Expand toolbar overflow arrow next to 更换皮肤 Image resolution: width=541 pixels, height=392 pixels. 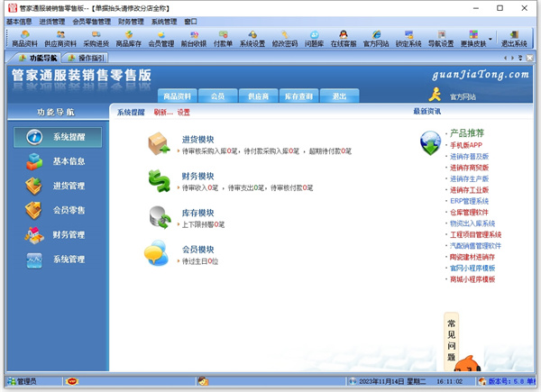click(491, 39)
